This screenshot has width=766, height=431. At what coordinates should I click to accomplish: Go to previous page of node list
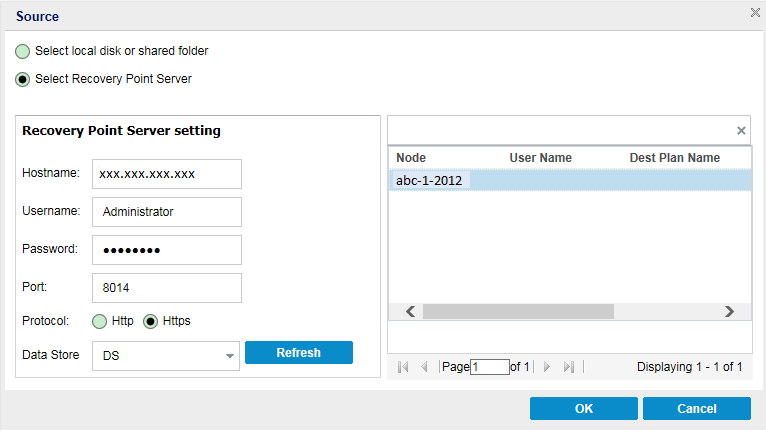[425, 367]
